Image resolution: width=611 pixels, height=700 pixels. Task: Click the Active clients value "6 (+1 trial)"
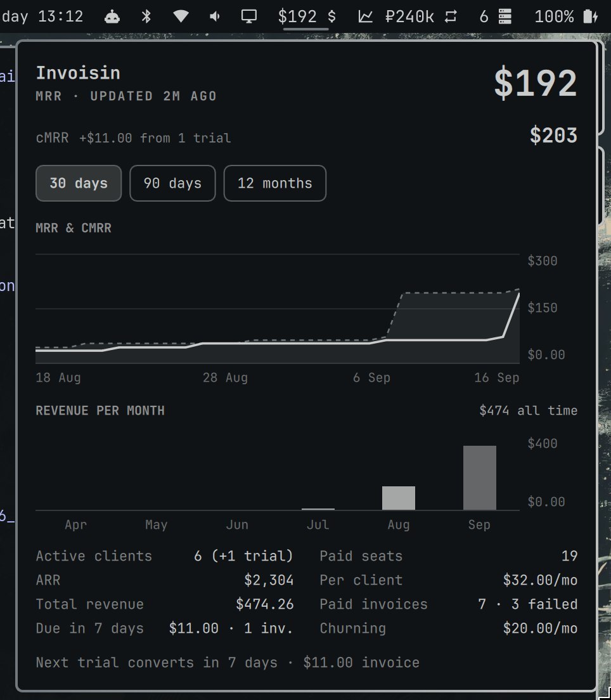coord(243,556)
